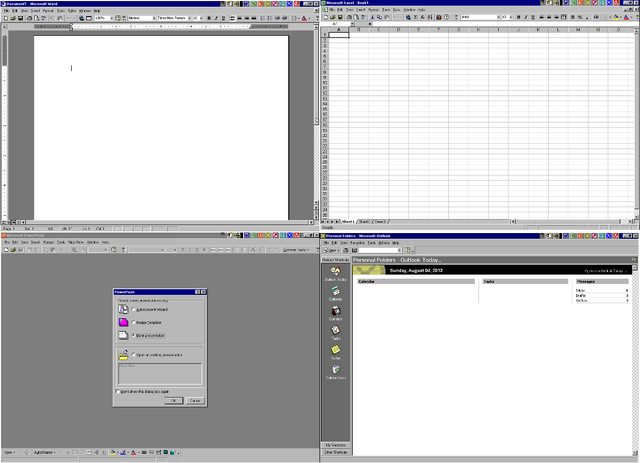Check Don't show this dialog box again
Viewport: 640px width, 463px height.
point(118,392)
